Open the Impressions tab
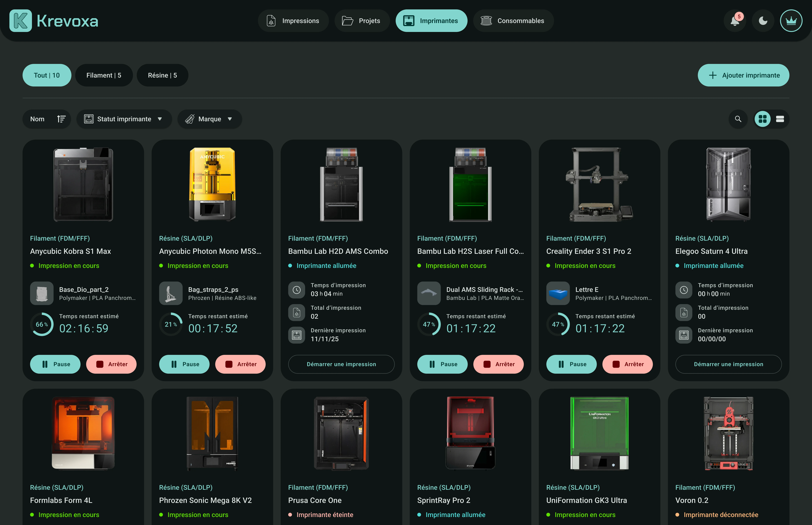This screenshot has width=812, height=525. click(293, 21)
